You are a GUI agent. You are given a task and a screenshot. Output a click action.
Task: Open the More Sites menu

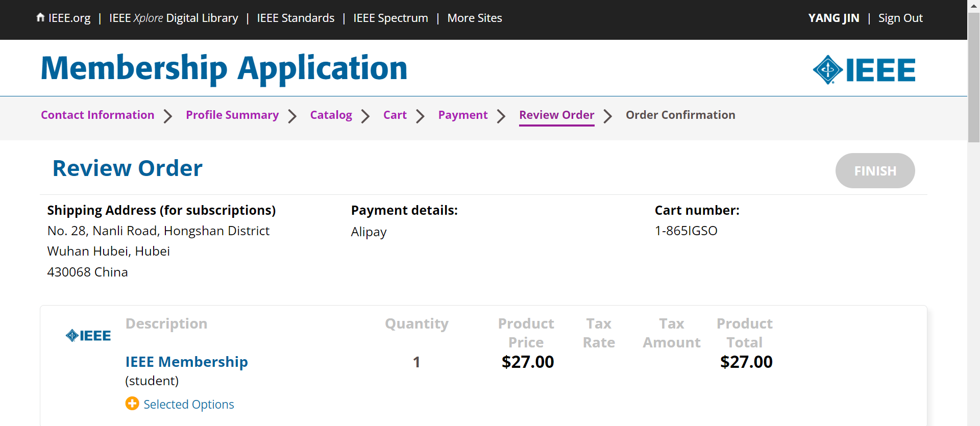(x=475, y=18)
